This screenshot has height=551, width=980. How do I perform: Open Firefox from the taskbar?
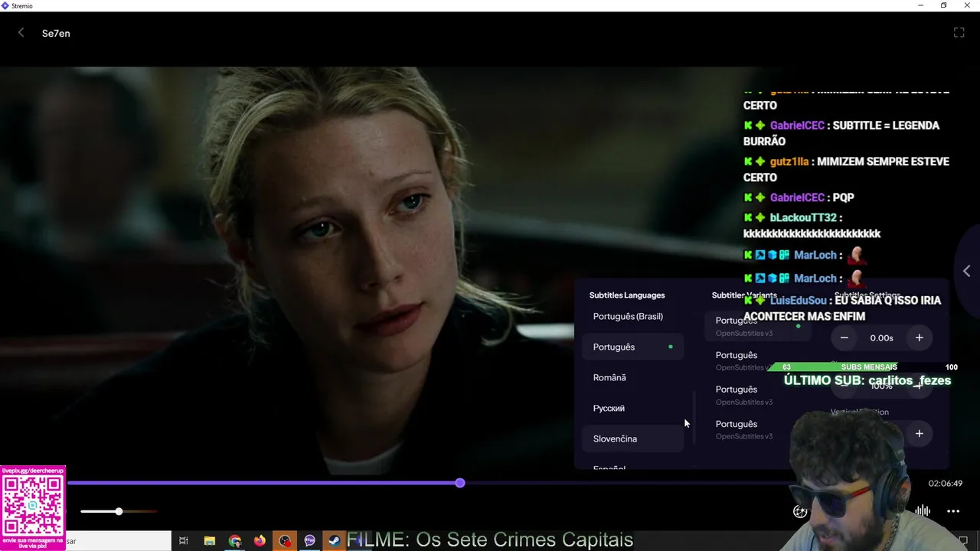coord(260,541)
